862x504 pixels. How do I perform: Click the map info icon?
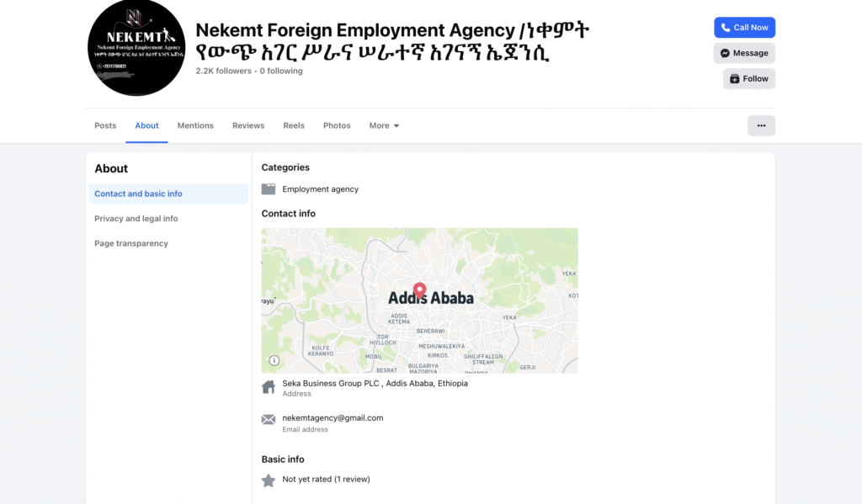(x=274, y=360)
